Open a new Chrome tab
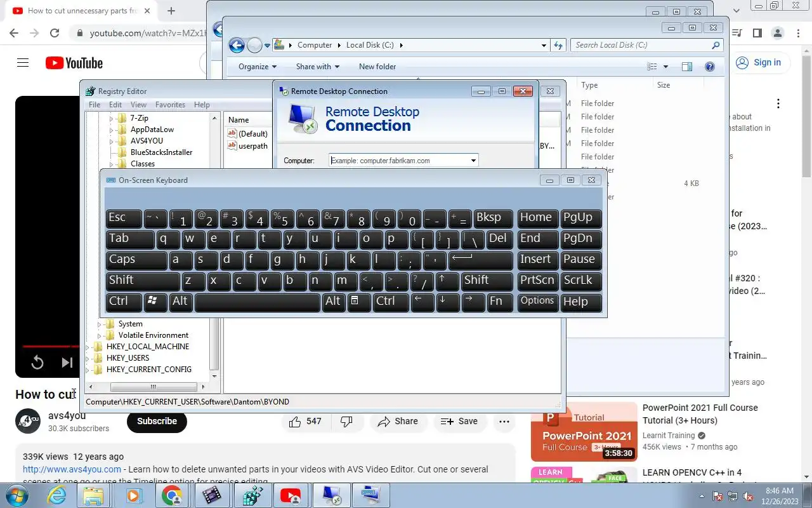This screenshot has height=508, width=812. [171, 11]
